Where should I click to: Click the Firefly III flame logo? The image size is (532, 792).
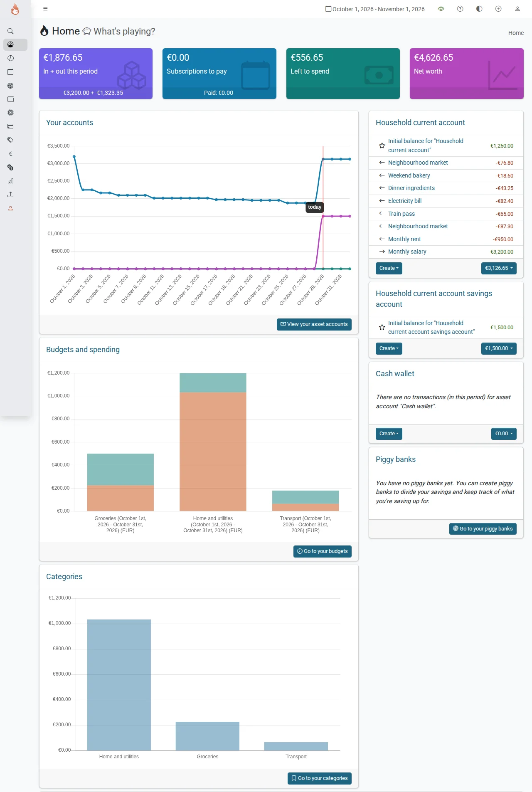tap(15, 9)
